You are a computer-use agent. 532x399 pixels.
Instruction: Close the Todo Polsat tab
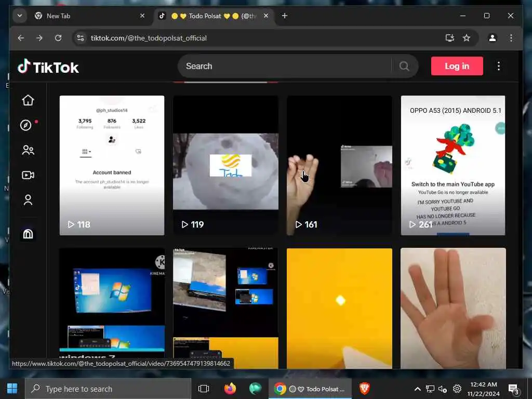click(266, 16)
